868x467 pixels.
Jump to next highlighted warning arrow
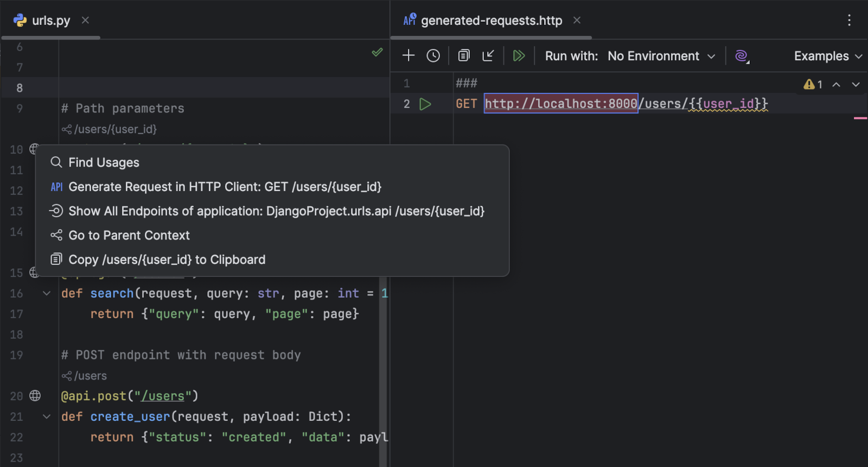[x=856, y=84]
